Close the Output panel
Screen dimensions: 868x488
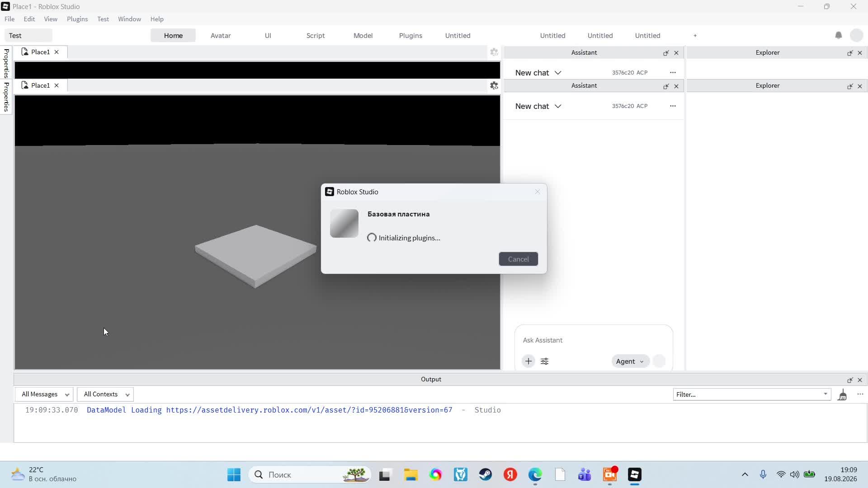click(x=860, y=380)
